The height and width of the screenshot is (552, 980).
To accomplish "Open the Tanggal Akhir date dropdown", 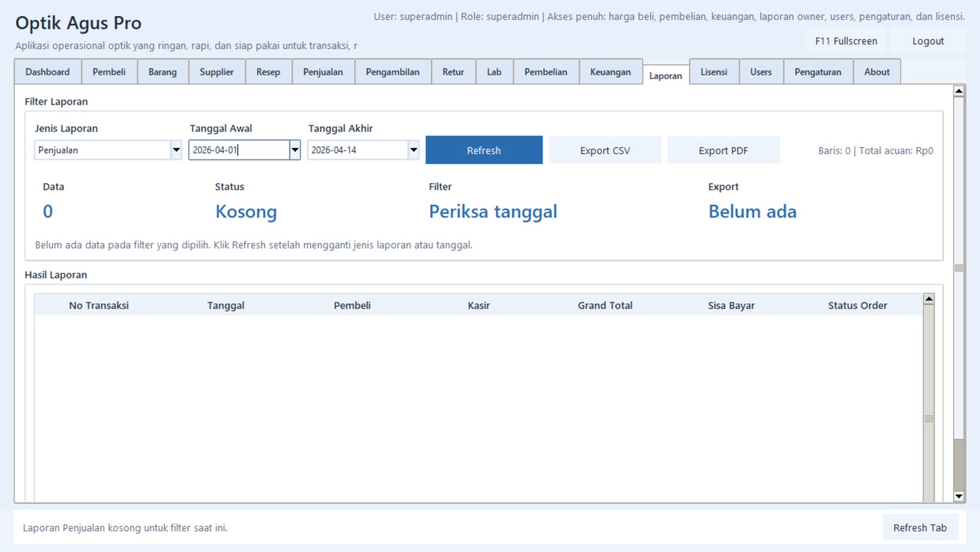I will [x=413, y=150].
